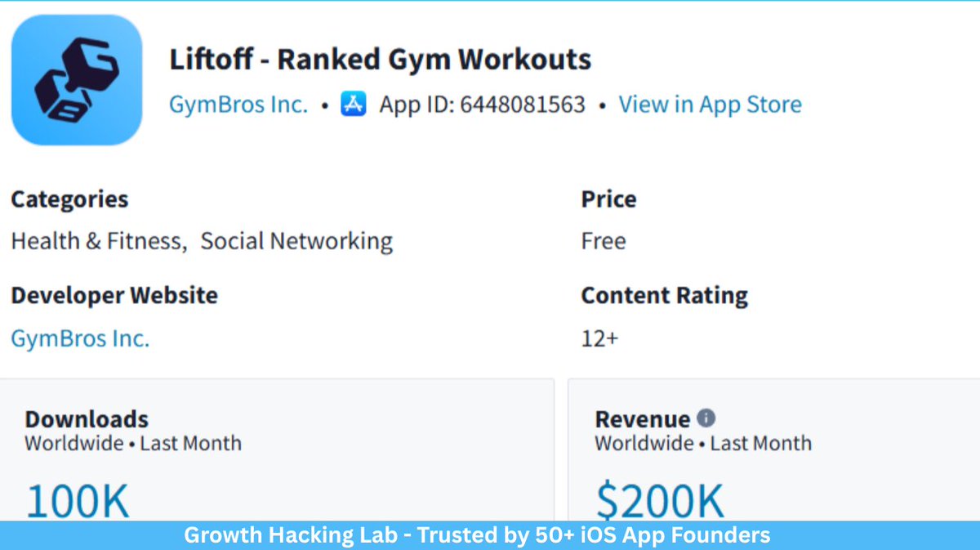980x550 pixels.
Task: Click the Revenue card heading
Action: 643,419
